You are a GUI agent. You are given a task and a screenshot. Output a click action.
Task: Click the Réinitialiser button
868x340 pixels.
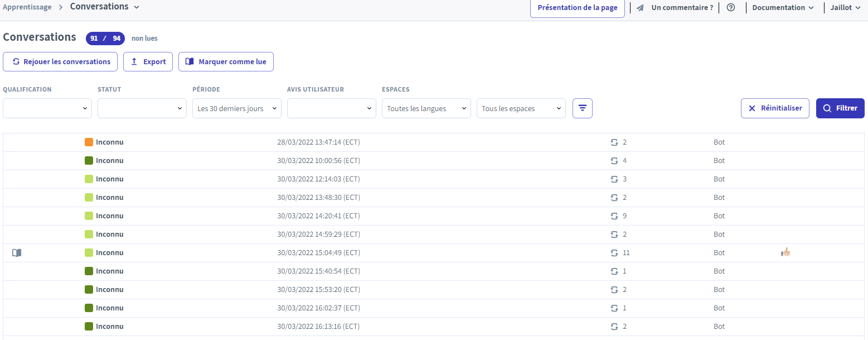(x=775, y=108)
